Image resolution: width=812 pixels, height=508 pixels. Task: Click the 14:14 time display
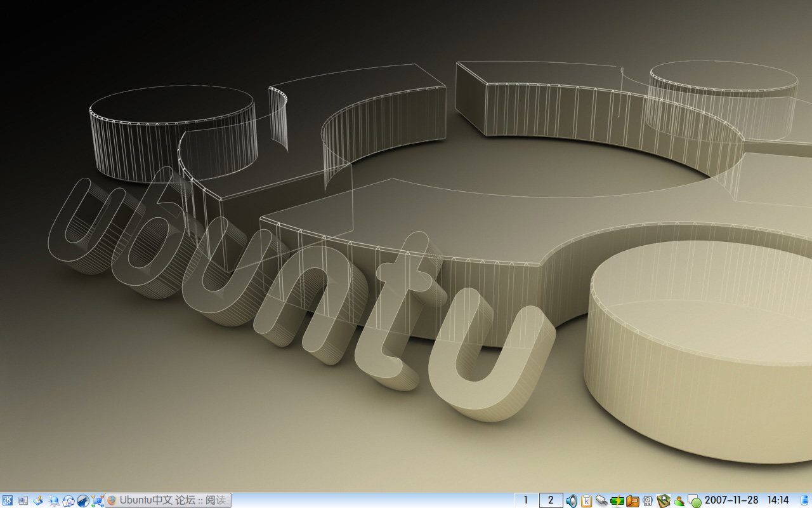(778, 500)
